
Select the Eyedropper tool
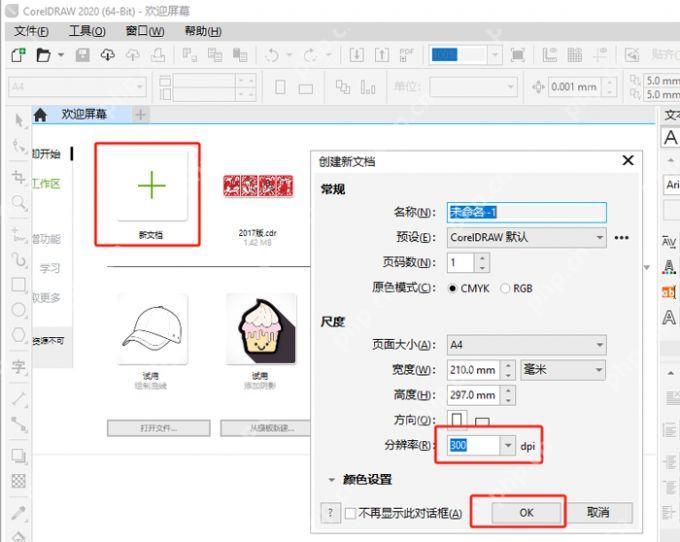(x=19, y=513)
